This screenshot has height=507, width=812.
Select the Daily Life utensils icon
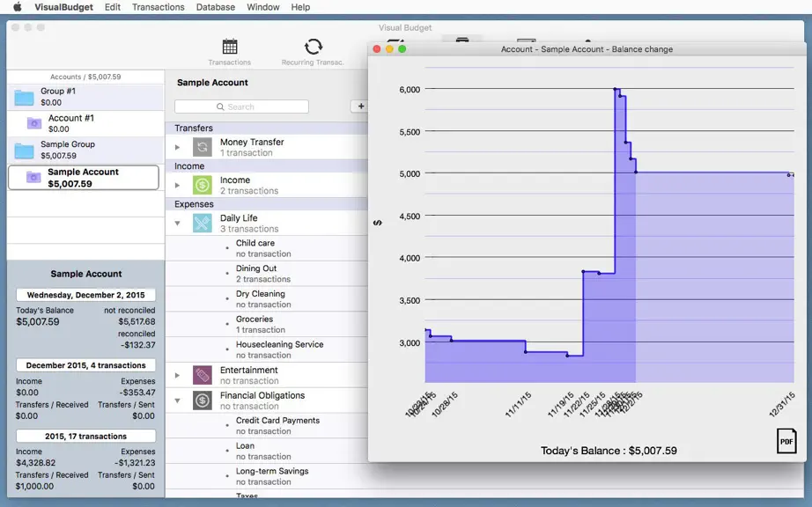[x=202, y=223]
